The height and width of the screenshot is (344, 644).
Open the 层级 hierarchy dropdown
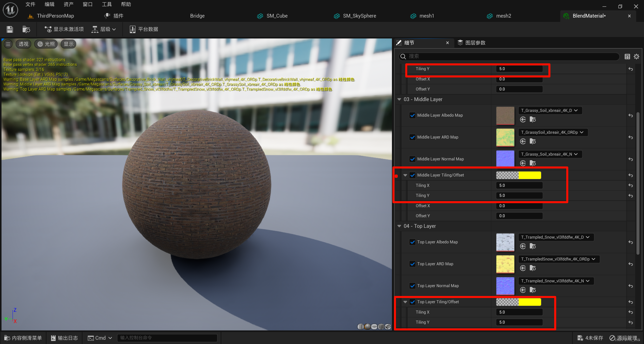pos(104,29)
